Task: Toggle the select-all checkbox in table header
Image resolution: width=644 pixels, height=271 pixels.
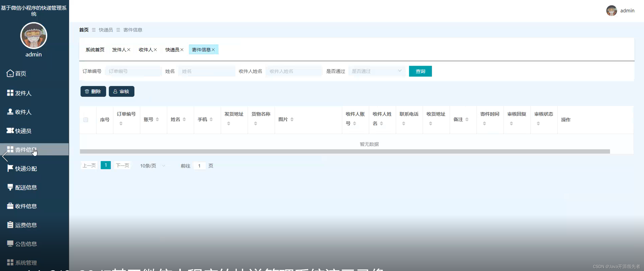Action: pos(85,120)
